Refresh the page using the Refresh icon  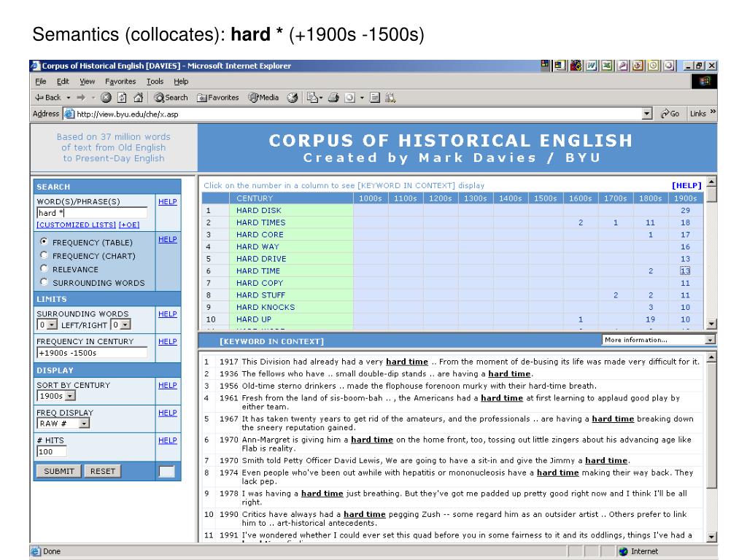pyautogui.click(x=122, y=98)
